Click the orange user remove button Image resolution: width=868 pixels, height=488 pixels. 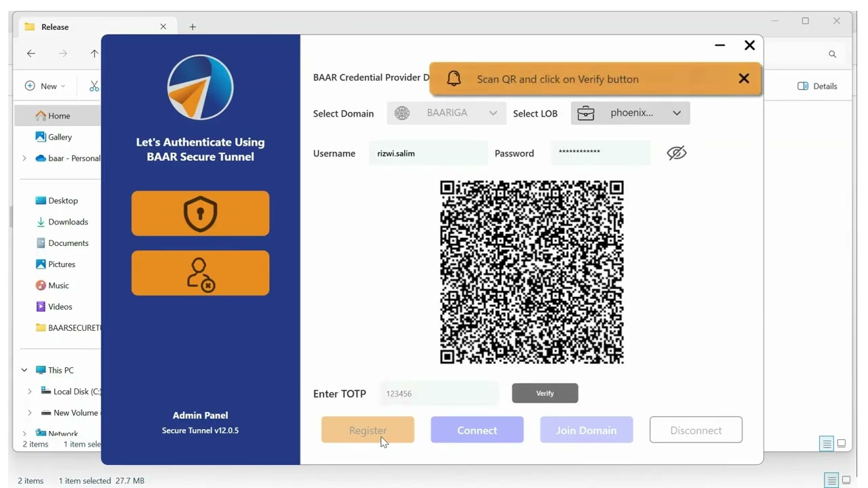(200, 273)
